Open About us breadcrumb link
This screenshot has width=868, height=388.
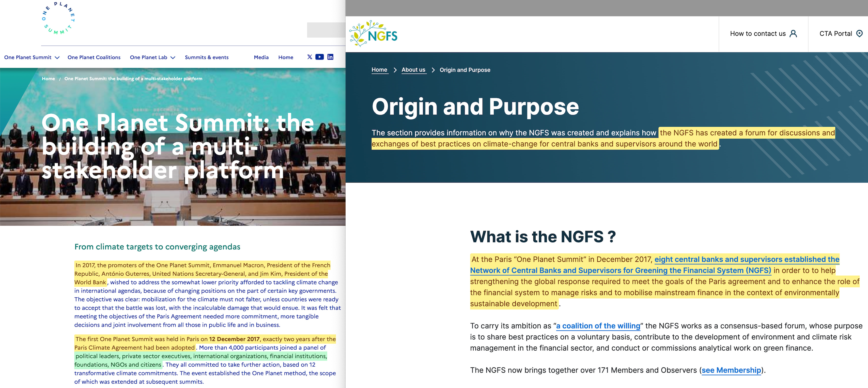(x=413, y=70)
